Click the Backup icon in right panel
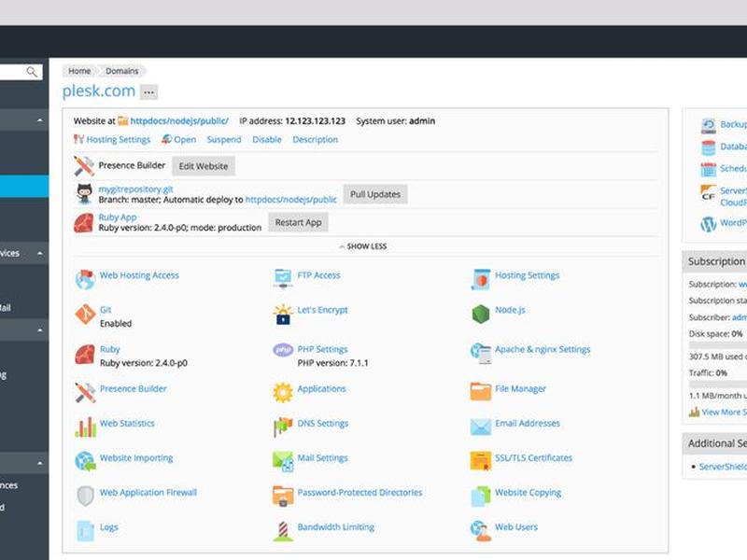The image size is (747, 560). [709, 126]
